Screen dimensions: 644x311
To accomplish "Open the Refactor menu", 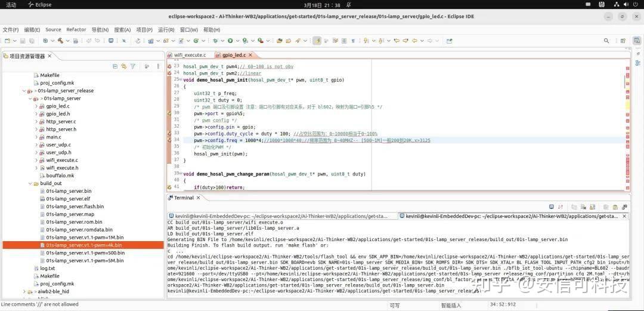I will (x=76, y=30).
